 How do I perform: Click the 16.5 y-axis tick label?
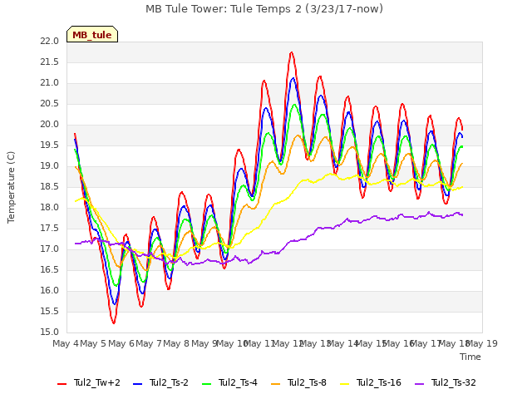point(50,269)
